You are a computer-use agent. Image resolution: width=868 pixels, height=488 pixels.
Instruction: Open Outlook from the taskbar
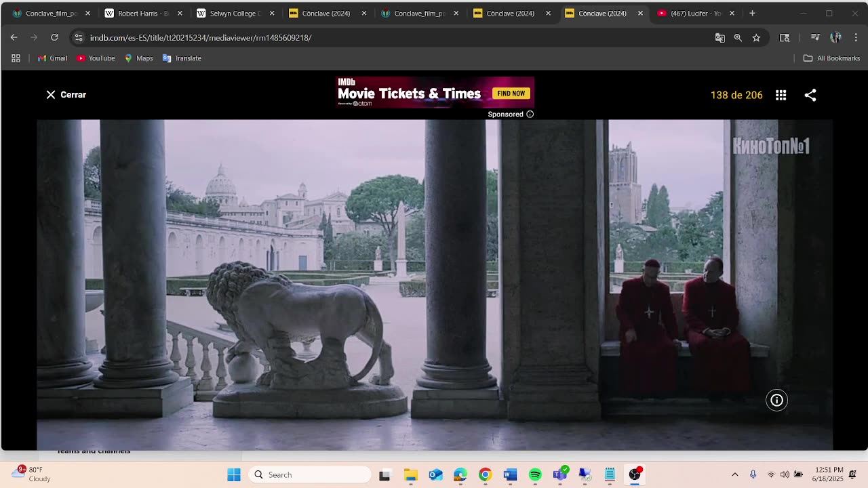tap(435, 475)
